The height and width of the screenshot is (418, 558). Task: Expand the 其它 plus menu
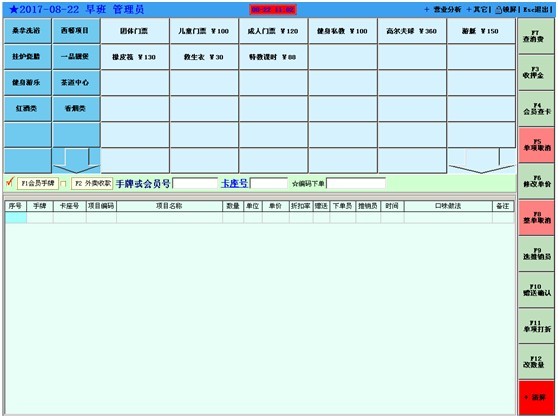coord(469,10)
